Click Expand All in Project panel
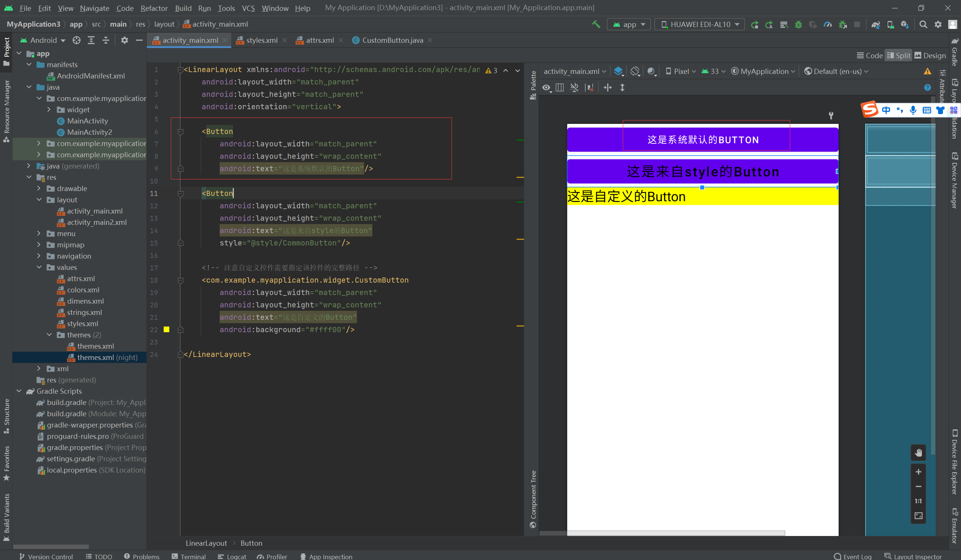 click(91, 41)
